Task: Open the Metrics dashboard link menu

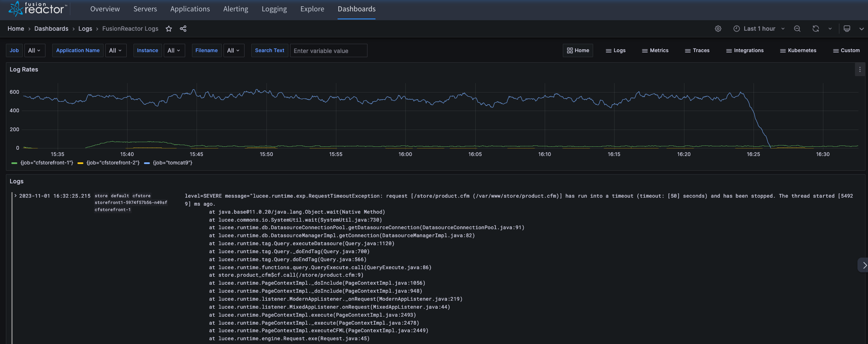Action: (655, 50)
